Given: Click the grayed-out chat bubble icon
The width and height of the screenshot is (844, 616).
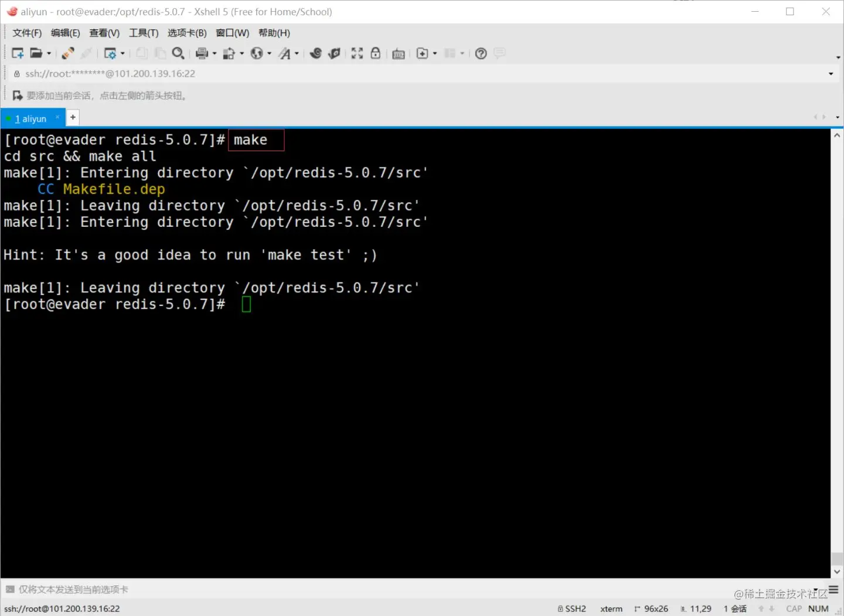Looking at the screenshot, I should (x=499, y=53).
